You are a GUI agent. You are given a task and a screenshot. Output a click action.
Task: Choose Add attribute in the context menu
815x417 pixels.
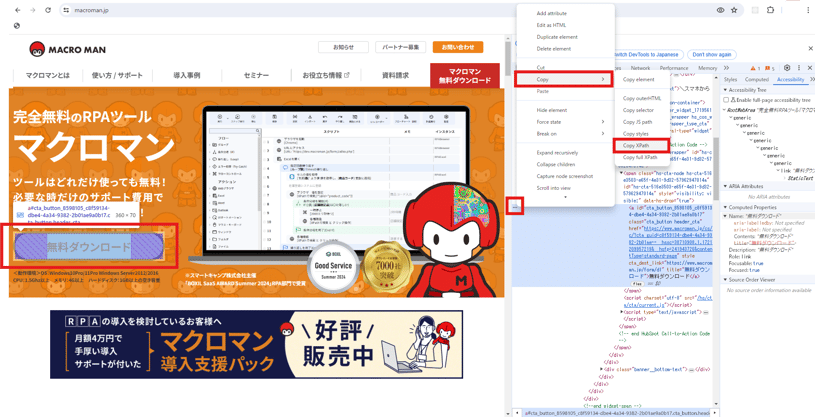pos(551,14)
